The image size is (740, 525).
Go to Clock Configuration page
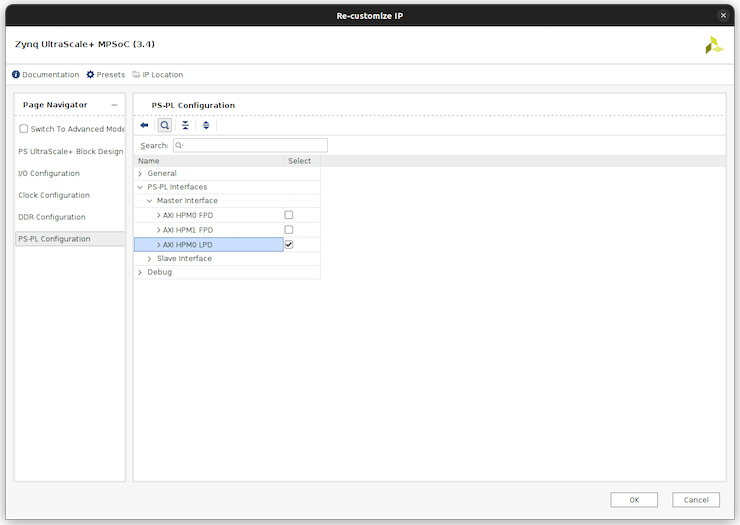pyautogui.click(x=54, y=195)
